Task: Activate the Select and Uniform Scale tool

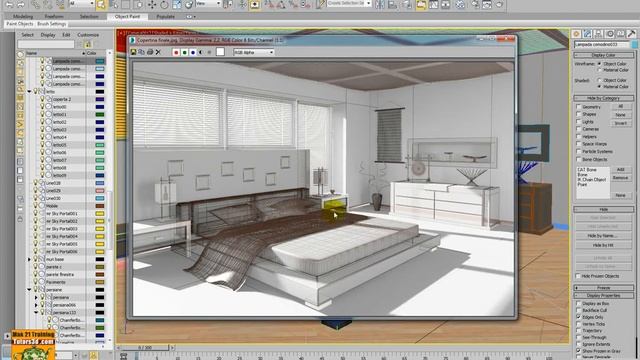Action: pyautogui.click(x=177, y=4)
